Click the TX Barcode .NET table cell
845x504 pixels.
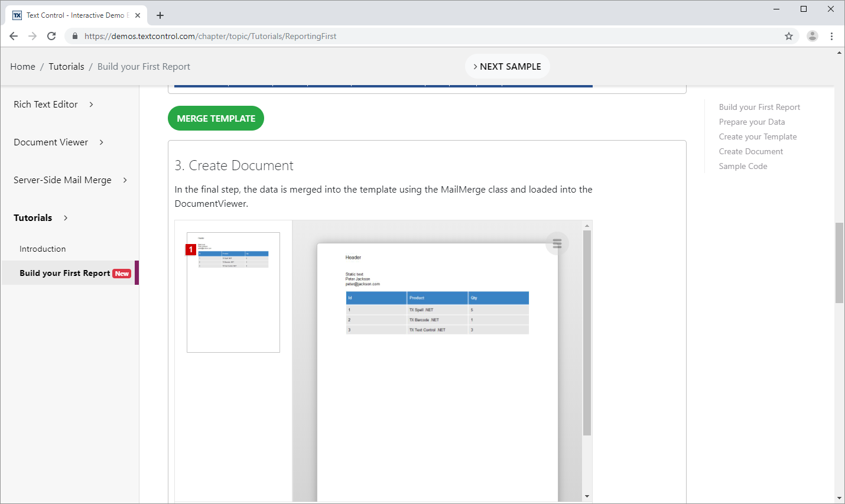(x=437, y=320)
